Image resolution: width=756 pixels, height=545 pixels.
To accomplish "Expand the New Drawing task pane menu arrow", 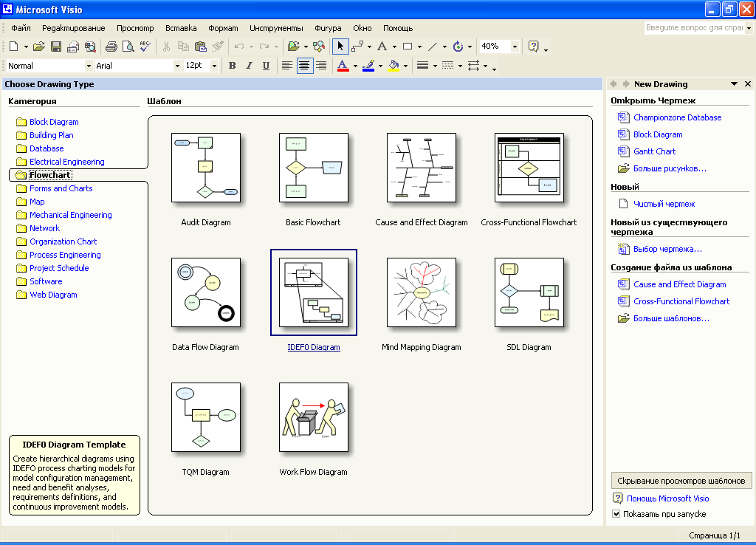I will point(734,84).
